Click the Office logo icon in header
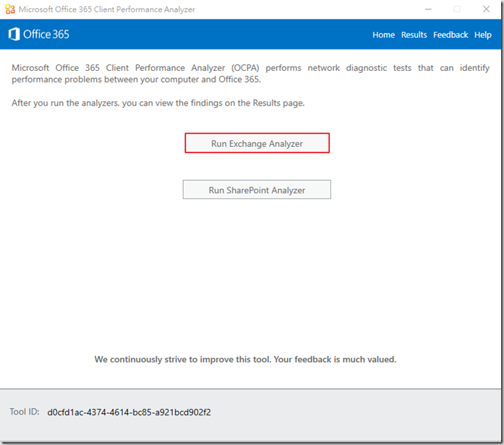Viewport: 504px width, 445px height. click(x=14, y=35)
